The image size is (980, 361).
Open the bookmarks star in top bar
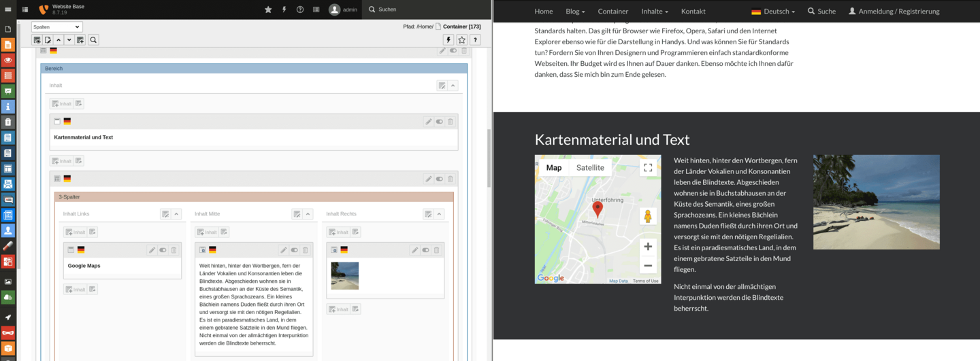pyautogui.click(x=268, y=10)
